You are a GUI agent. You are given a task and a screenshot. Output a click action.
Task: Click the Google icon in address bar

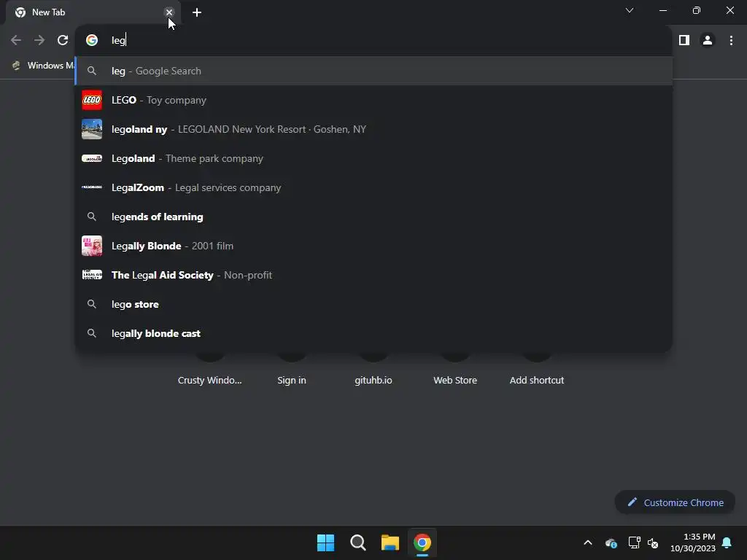[91, 40]
